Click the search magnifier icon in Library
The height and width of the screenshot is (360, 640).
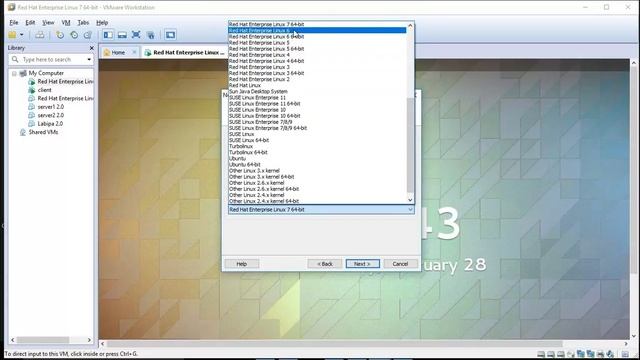(x=15, y=60)
